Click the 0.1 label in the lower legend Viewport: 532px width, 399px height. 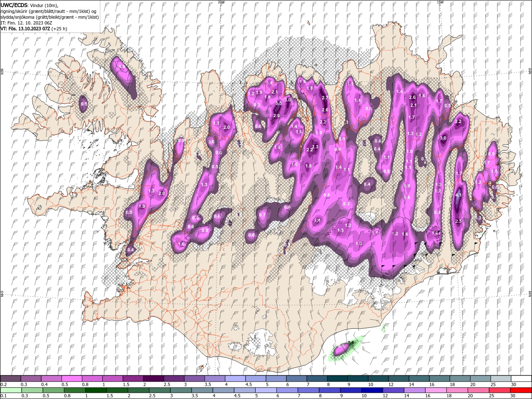(x=3, y=396)
